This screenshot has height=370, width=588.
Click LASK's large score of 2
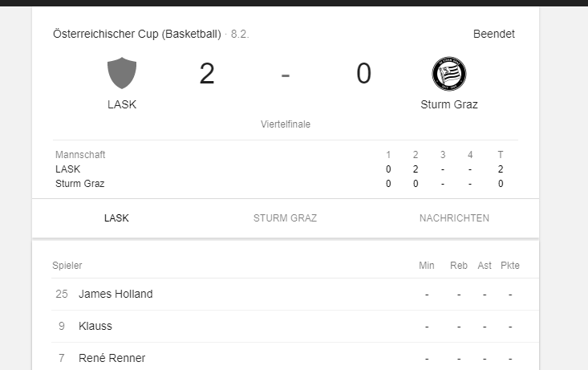tap(207, 74)
